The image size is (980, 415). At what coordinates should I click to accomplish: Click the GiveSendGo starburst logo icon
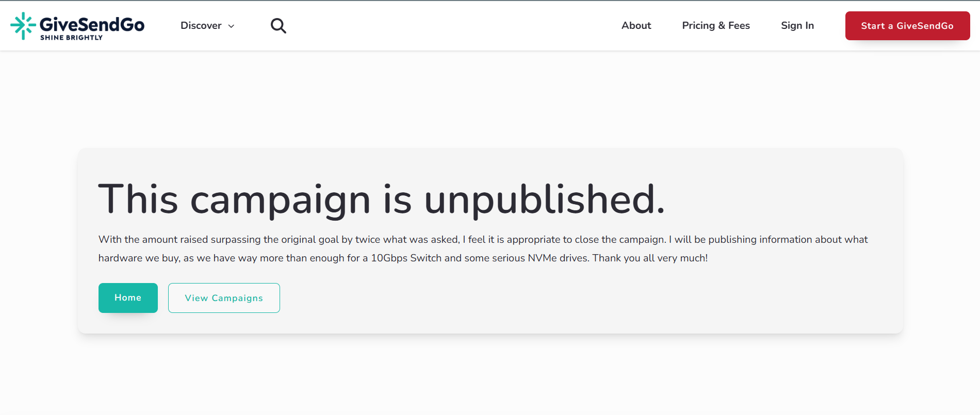click(23, 26)
